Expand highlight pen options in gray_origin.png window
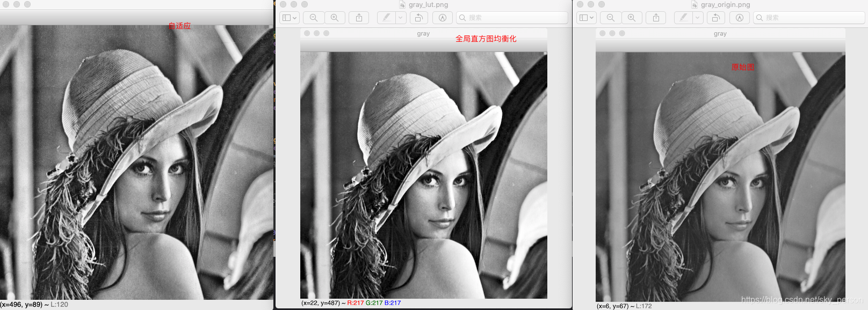Viewport: 868px width, 310px height. 698,18
